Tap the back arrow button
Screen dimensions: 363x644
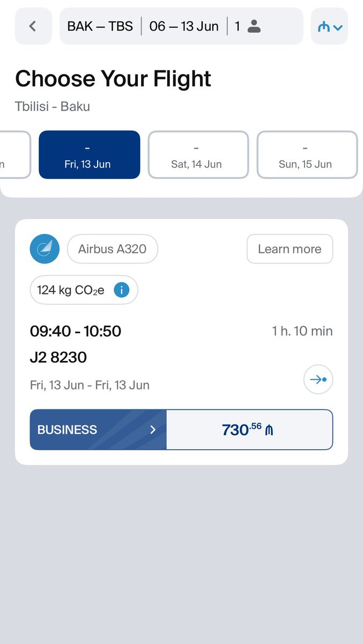click(x=33, y=26)
